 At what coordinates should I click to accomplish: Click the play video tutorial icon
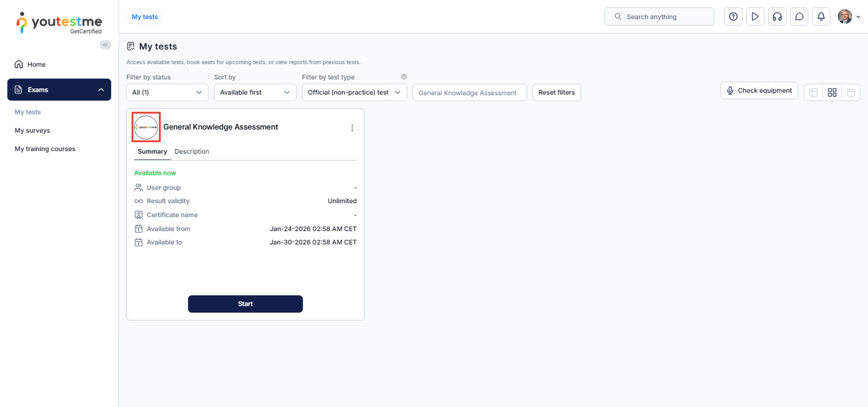tap(755, 17)
